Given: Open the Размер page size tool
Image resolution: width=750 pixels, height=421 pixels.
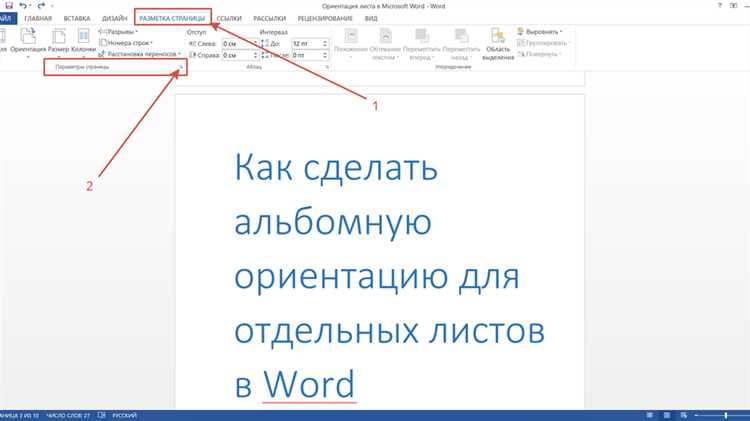Looking at the screenshot, I should (59, 43).
